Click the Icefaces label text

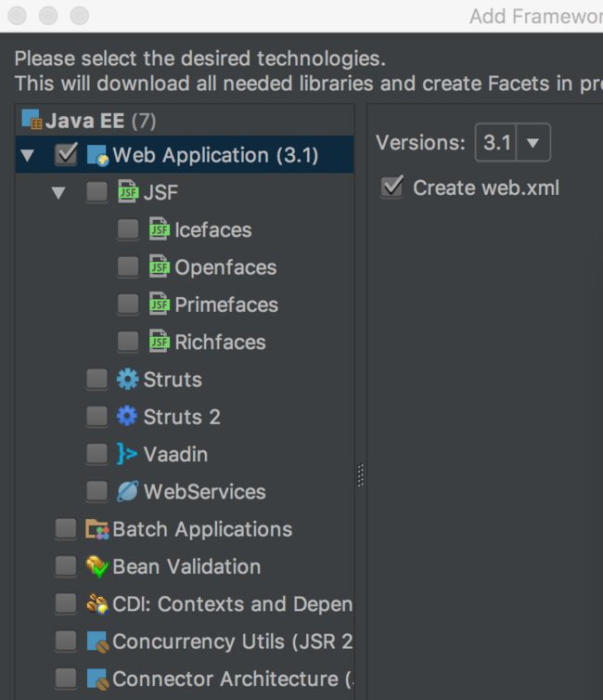[x=213, y=230]
